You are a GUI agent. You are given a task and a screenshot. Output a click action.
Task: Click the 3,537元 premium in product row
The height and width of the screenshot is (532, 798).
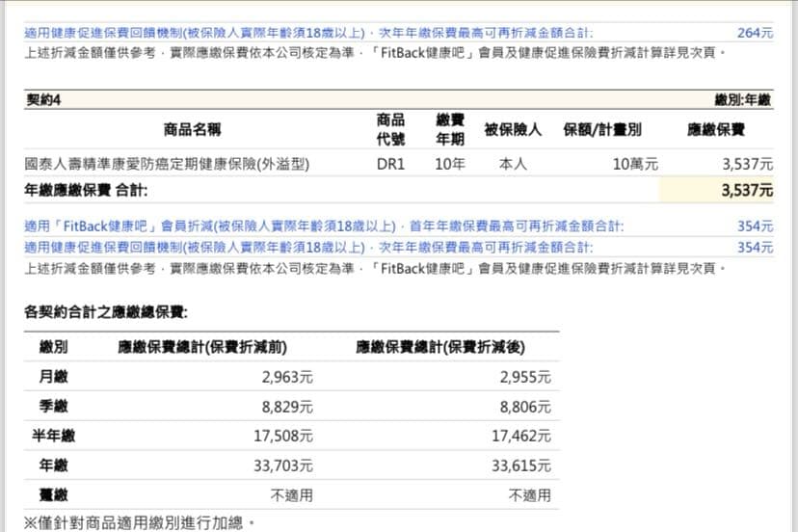(748, 164)
